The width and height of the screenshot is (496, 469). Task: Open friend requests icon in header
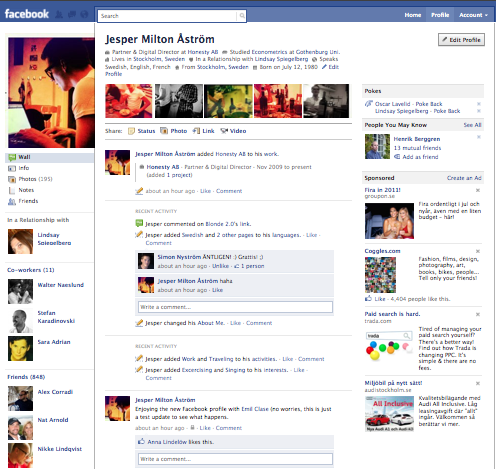pos(59,15)
